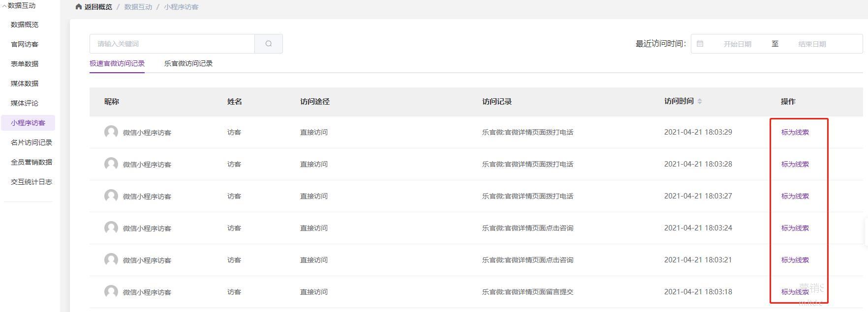Go to 官网访客 in sidebar
868x312 pixels.
tap(25, 44)
